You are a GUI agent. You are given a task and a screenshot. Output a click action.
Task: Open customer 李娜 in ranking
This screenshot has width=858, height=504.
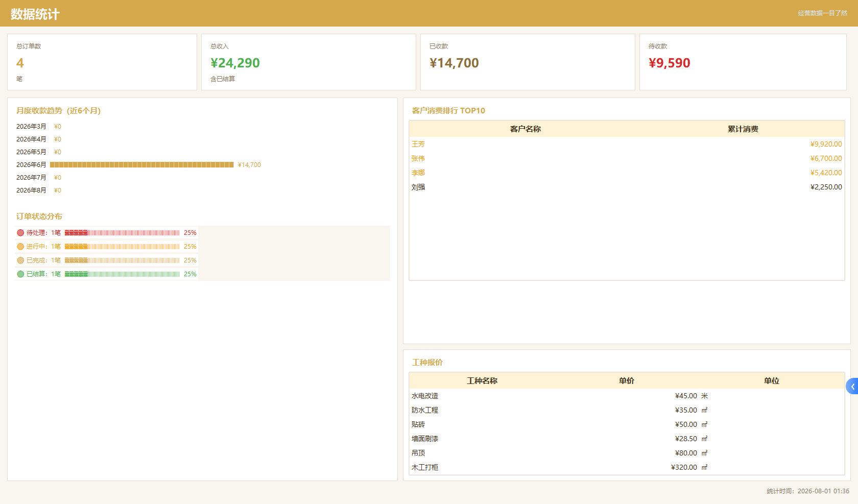pyautogui.click(x=418, y=173)
